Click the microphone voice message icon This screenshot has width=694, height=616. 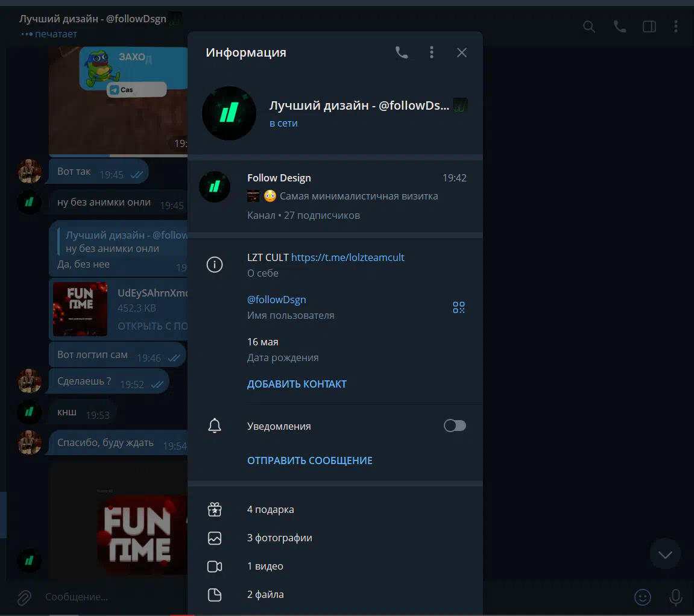676,597
